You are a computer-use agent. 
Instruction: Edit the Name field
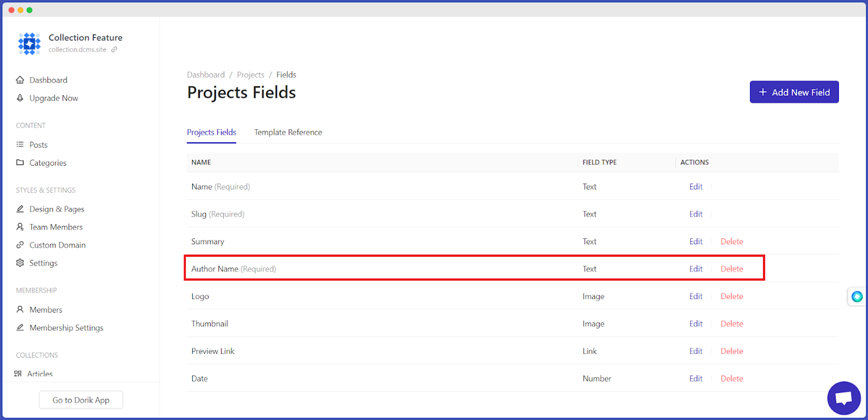click(x=696, y=187)
